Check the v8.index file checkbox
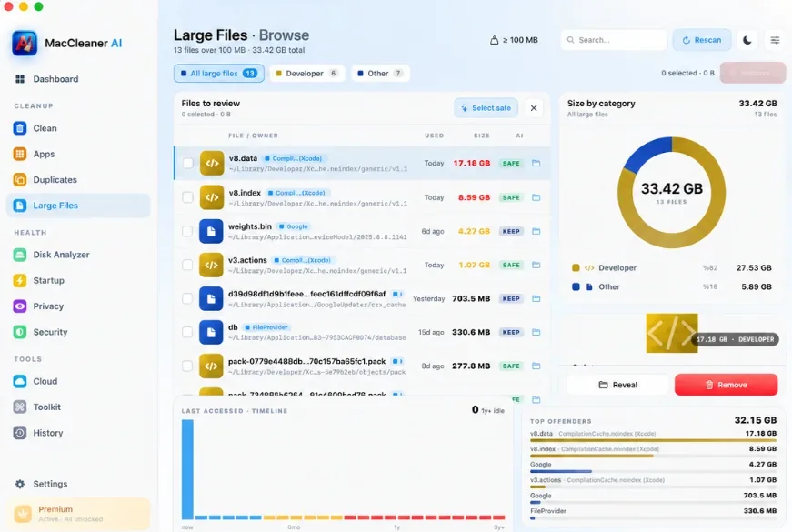 187,197
